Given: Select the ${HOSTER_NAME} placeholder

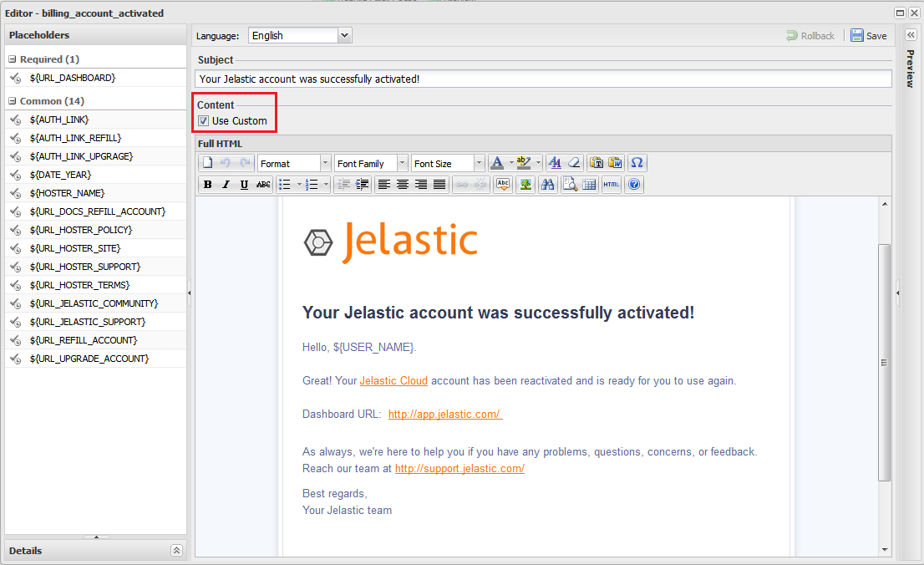Looking at the screenshot, I should pos(95,193).
